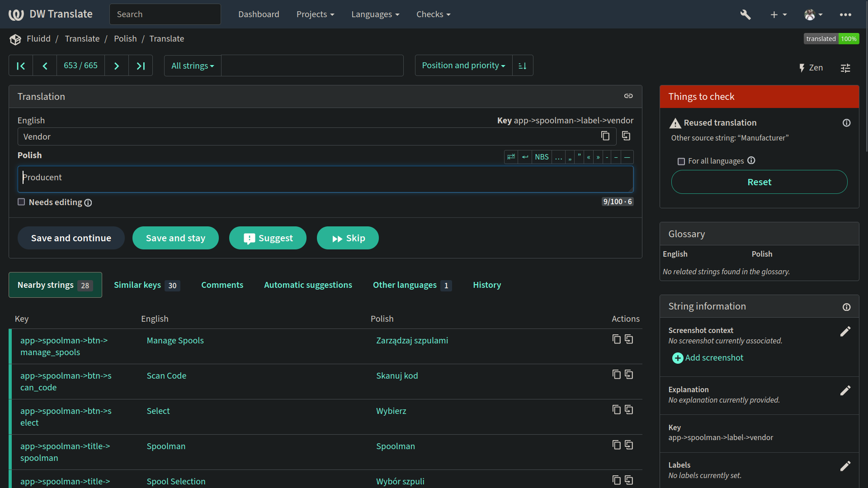This screenshot has width=868, height=488.
Task: Go to the first string
Action: pyautogui.click(x=21, y=66)
